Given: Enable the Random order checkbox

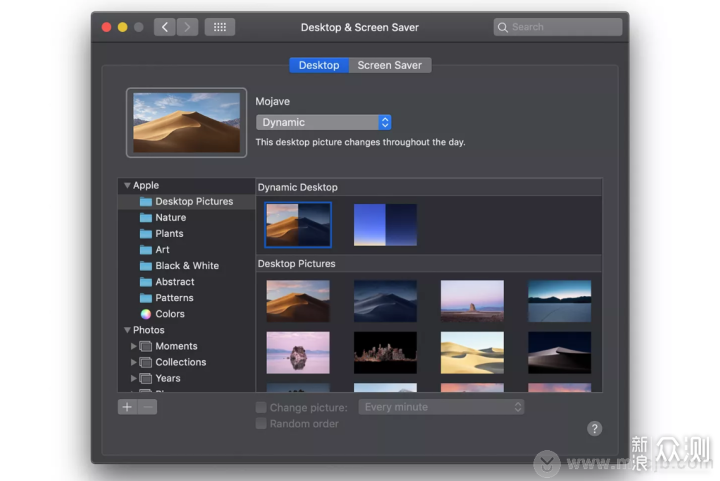Looking at the screenshot, I should tap(261, 423).
